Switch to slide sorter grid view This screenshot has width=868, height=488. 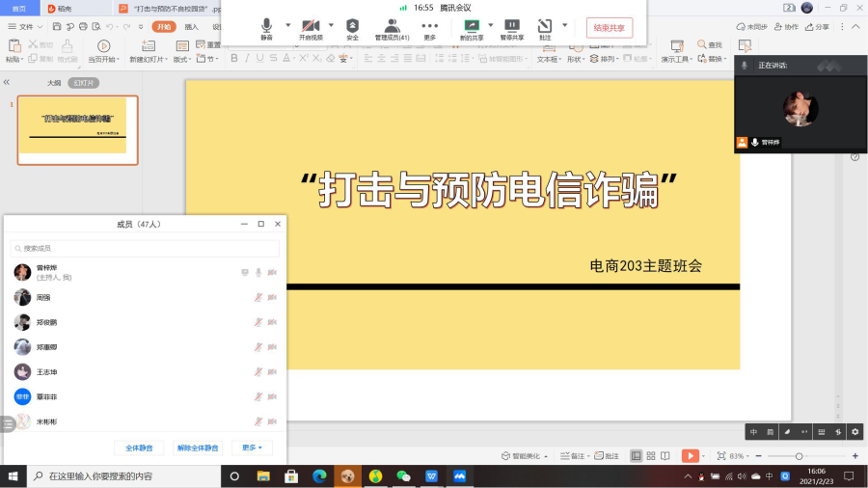[651, 455]
